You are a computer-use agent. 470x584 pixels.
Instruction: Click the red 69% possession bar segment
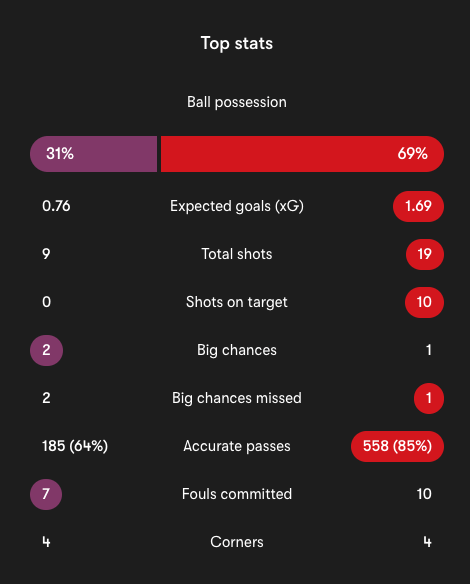pos(302,154)
